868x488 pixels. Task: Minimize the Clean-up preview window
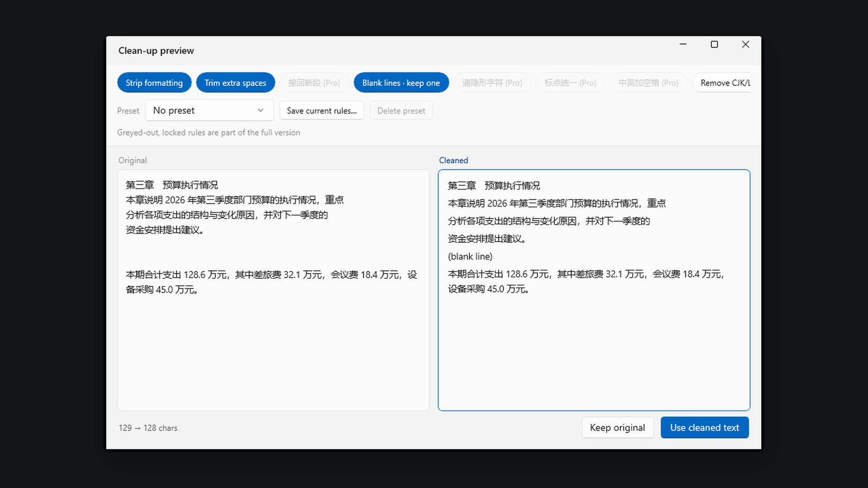tap(683, 44)
